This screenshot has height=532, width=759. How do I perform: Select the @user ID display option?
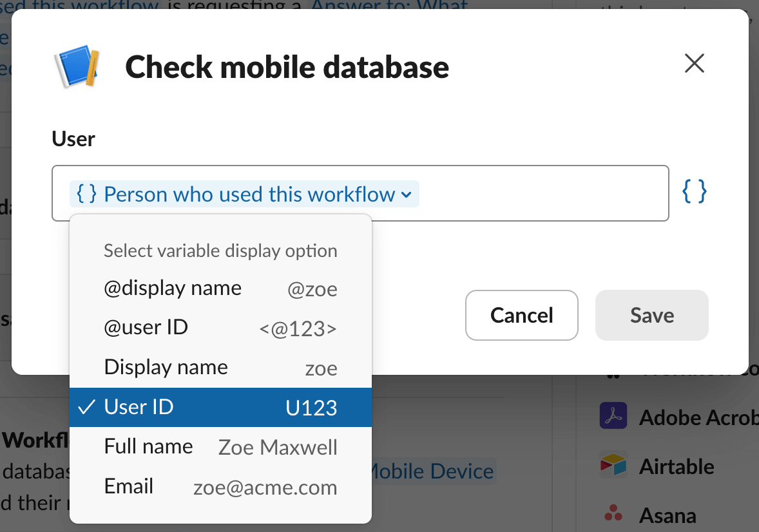pos(220,328)
